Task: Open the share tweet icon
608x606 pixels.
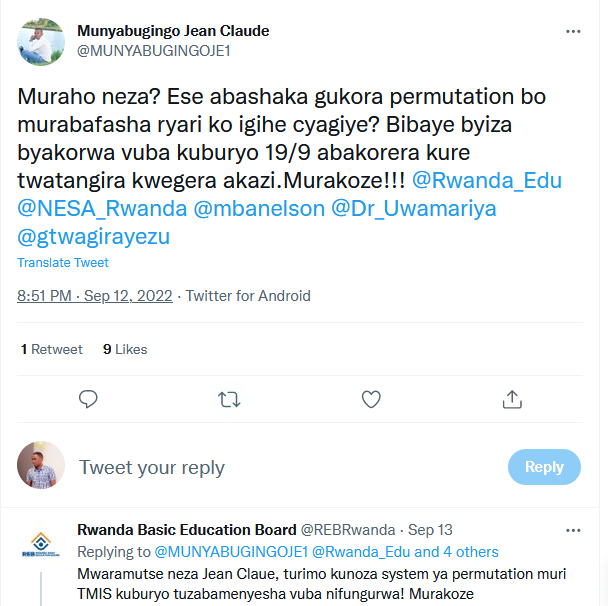Action: [x=512, y=399]
